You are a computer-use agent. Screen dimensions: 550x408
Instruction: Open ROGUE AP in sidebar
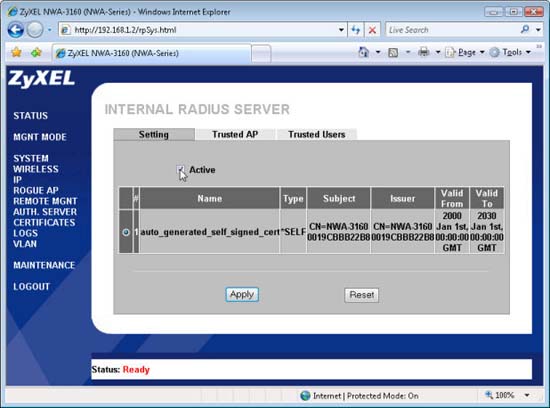coord(36,190)
